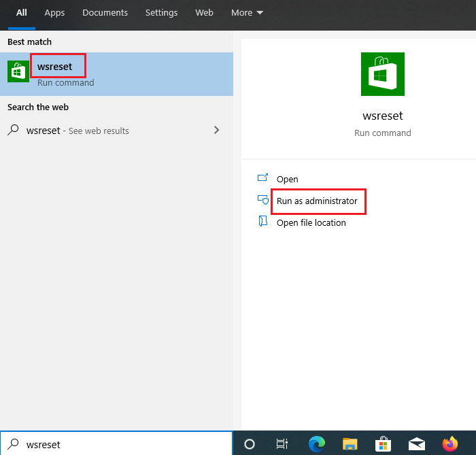Viewport: 476px width, 455px height.
Task: Expand wsreset web results chevron arrow
Action: click(x=216, y=130)
